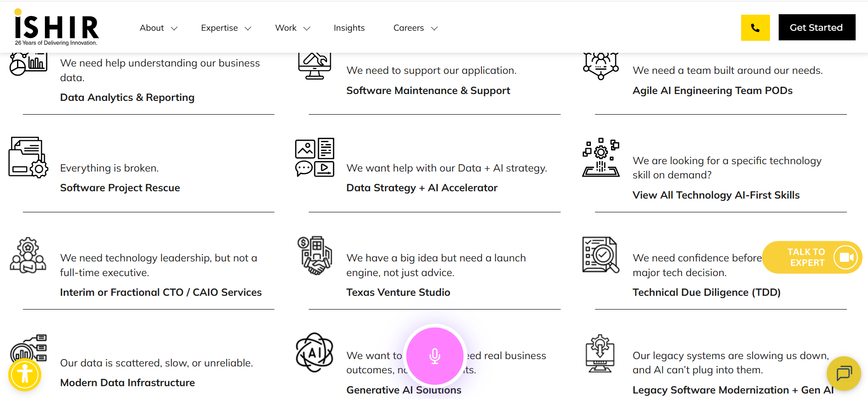
Task: Click the Legacy Software Modernization monitor icon
Action: pos(600,353)
